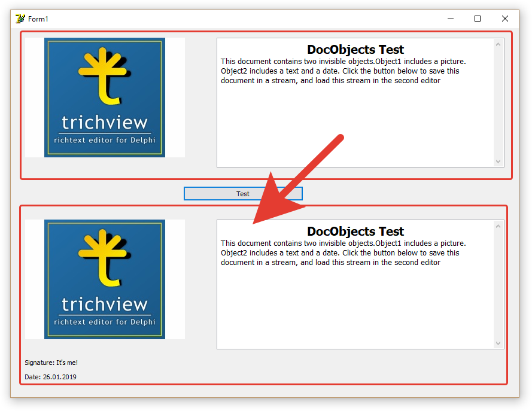Viewport: 532px width, 411px height.
Task: Click "This document contains" line in first editor
Action: [x=343, y=62]
